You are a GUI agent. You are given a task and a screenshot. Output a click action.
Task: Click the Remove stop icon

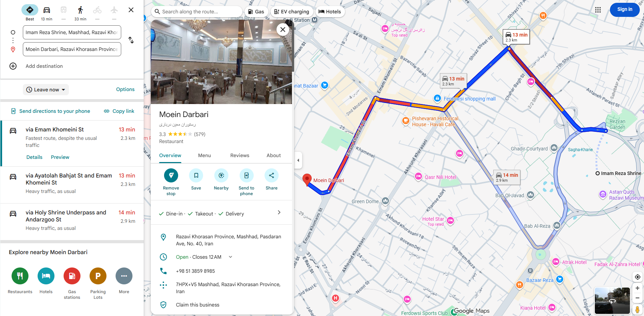tap(171, 175)
